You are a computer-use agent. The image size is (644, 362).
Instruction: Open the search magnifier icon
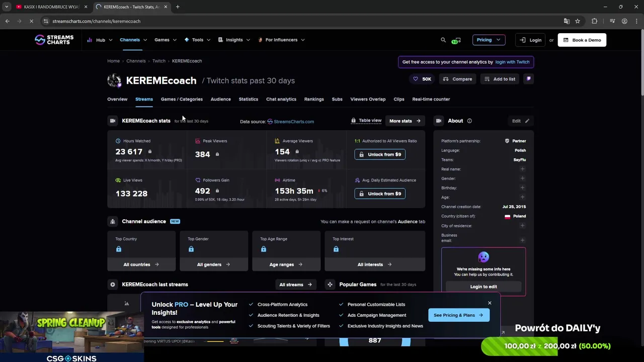point(443,40)
